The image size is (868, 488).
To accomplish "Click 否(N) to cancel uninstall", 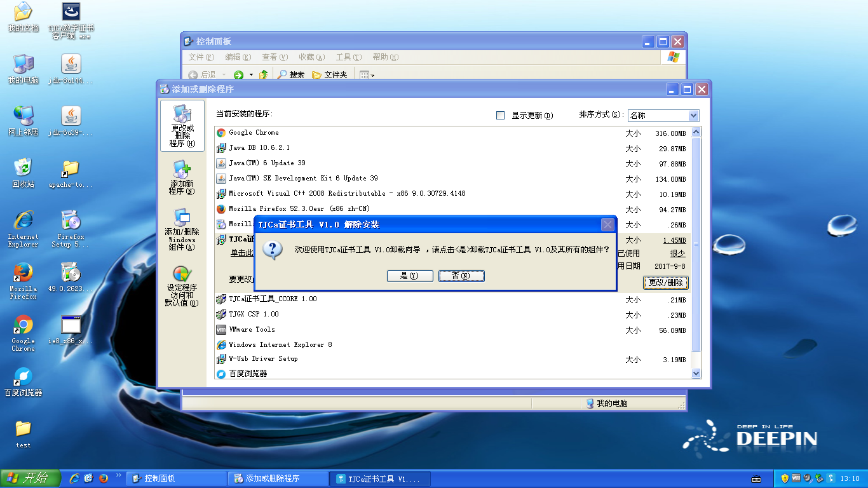I will 461,276.
